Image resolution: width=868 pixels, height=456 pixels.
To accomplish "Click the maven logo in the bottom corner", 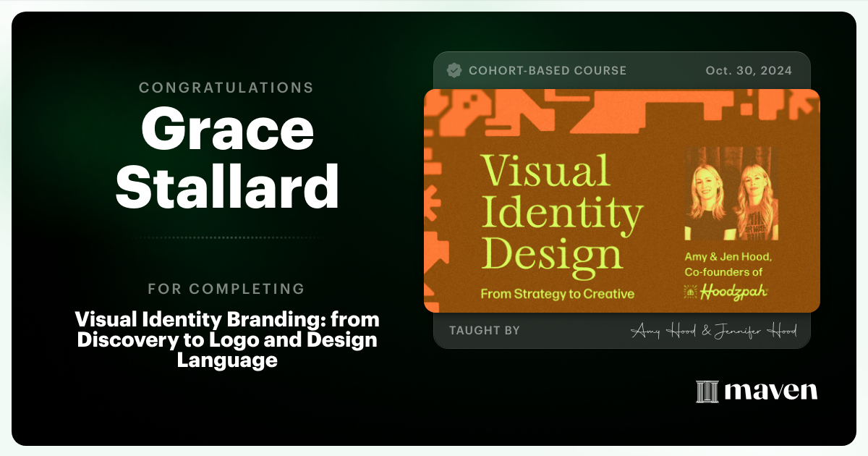I will click(755, 392).
